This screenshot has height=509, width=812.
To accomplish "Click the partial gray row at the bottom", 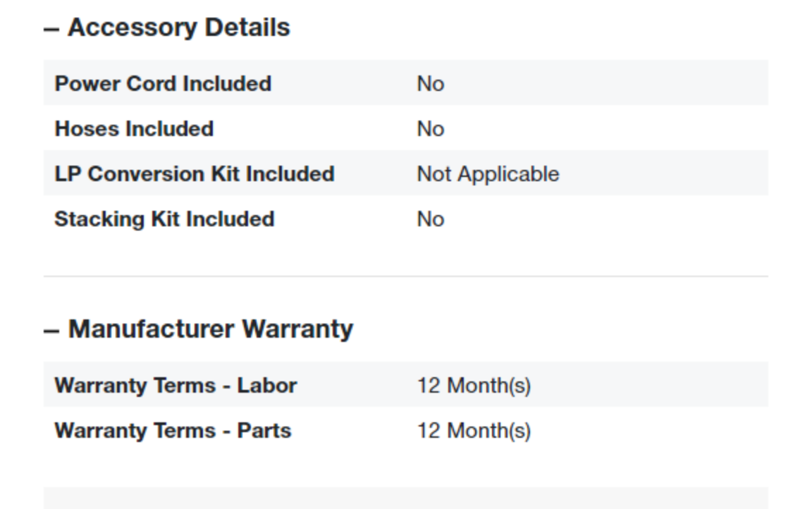I will pos(405,498).
